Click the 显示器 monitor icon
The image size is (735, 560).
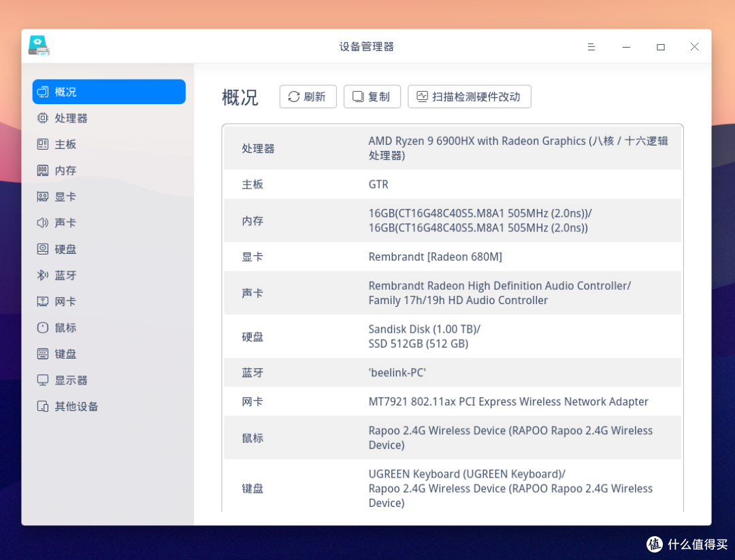(43, 380)
